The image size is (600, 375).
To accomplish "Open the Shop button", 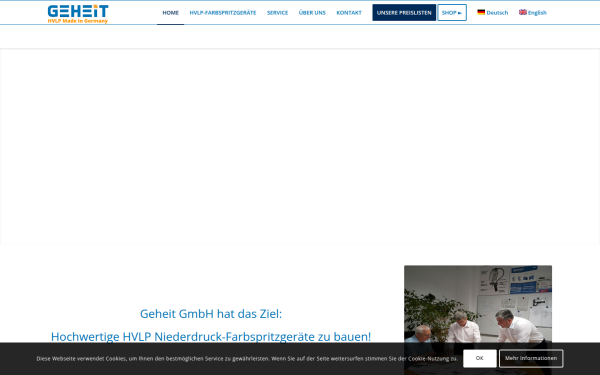I will click(452, 13).
